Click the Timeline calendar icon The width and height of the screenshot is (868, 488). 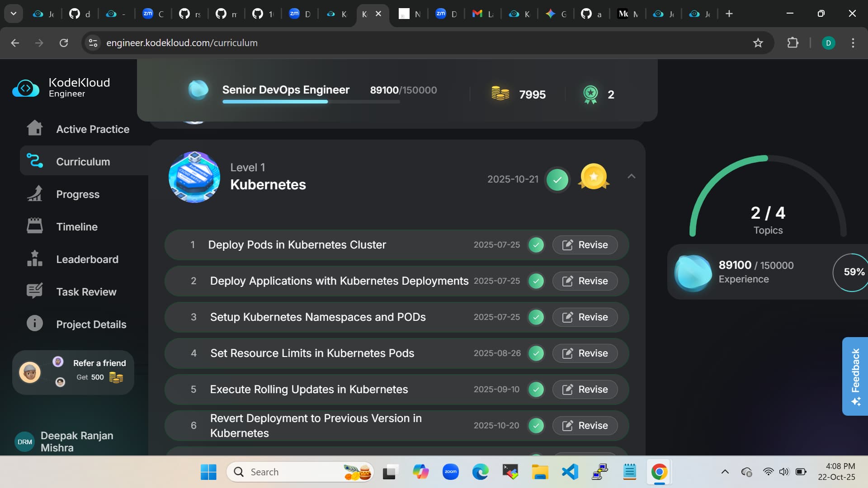[35, 226]
